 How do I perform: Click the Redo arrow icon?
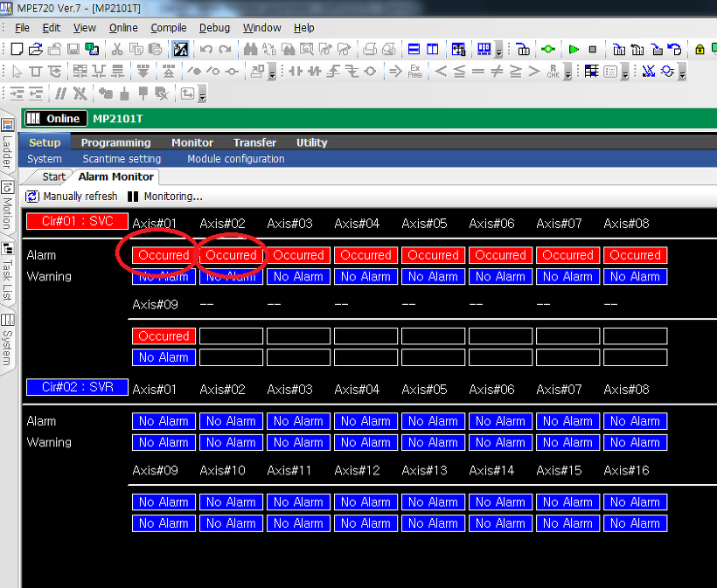coord(225,49)
